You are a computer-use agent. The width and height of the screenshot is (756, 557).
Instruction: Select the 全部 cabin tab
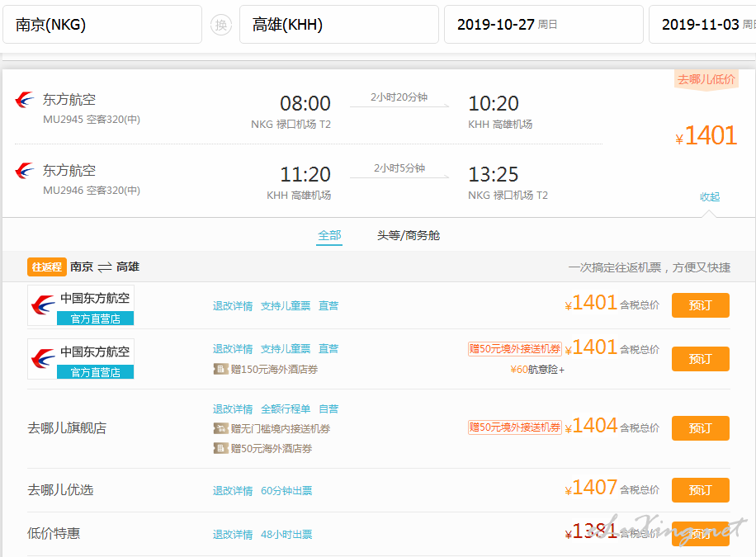329,235
